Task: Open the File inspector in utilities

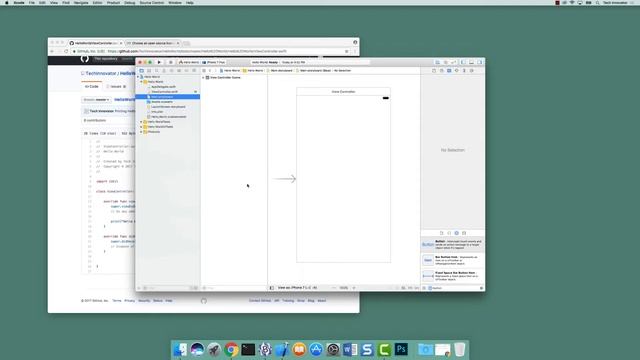Action: (434, 71)
